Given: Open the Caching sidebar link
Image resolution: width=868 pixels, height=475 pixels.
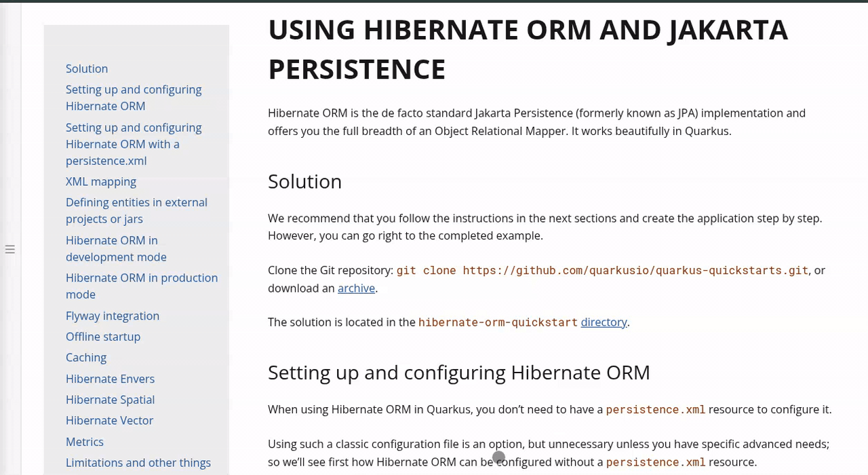Looking at the screenshot, I should pyautogui.click(x=86, y=358).
